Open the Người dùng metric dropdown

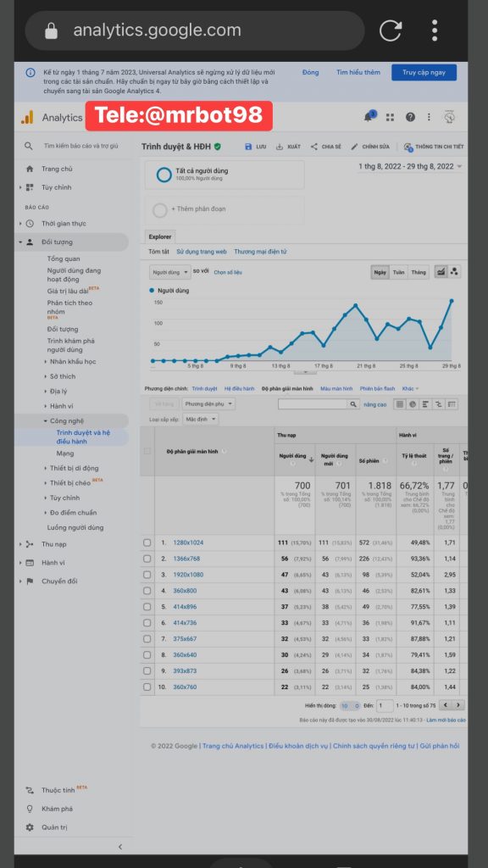pos(170,272)
